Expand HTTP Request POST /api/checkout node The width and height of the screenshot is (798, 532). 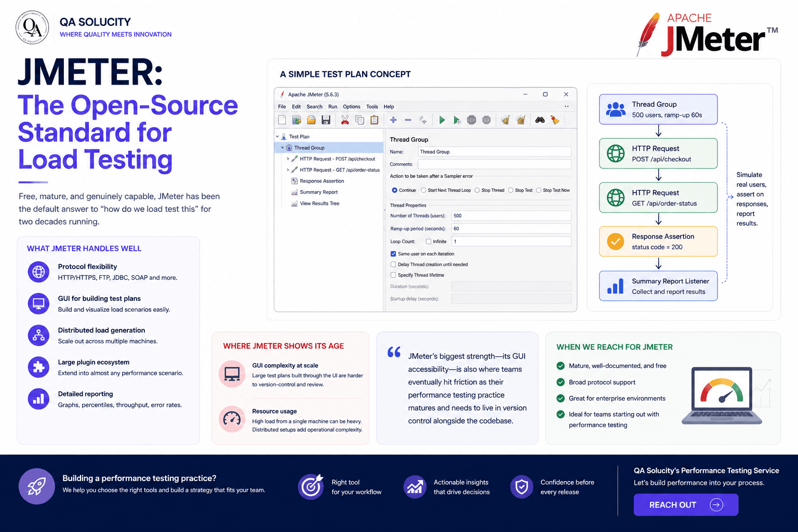[x=288, y=159]
